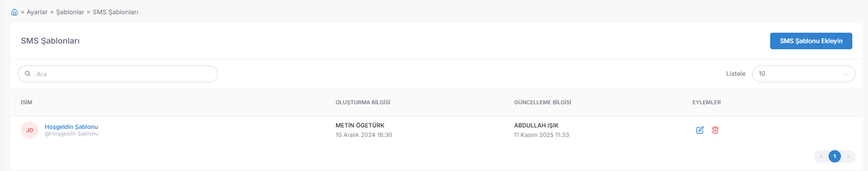Select SMS Şablonları breadcrumb item
Image resolution: width=868 pixels, height=171 pixels.
(x=115, y=12)
